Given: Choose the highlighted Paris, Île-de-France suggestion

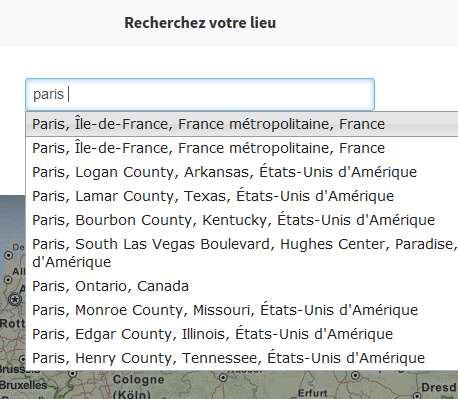Looking at the screenshot, I should click(242, 124).
